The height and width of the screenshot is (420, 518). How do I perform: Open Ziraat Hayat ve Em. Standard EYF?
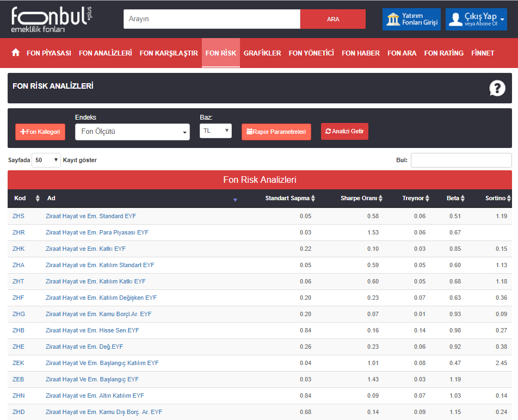[91, 216]
